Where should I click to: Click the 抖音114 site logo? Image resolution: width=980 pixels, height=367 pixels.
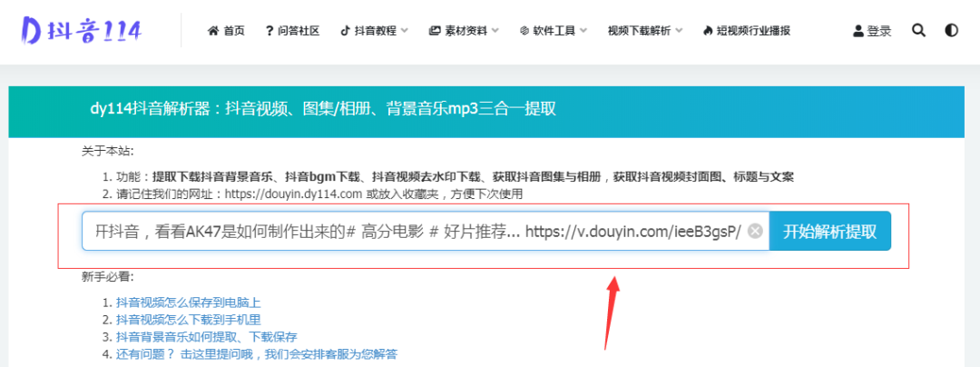pyautogui.click(x=83, y=30)
